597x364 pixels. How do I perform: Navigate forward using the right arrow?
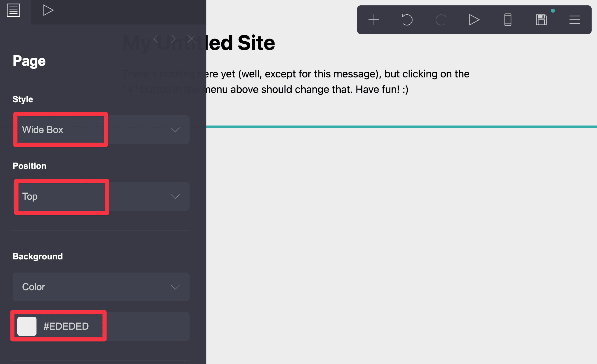pos(173,39)
